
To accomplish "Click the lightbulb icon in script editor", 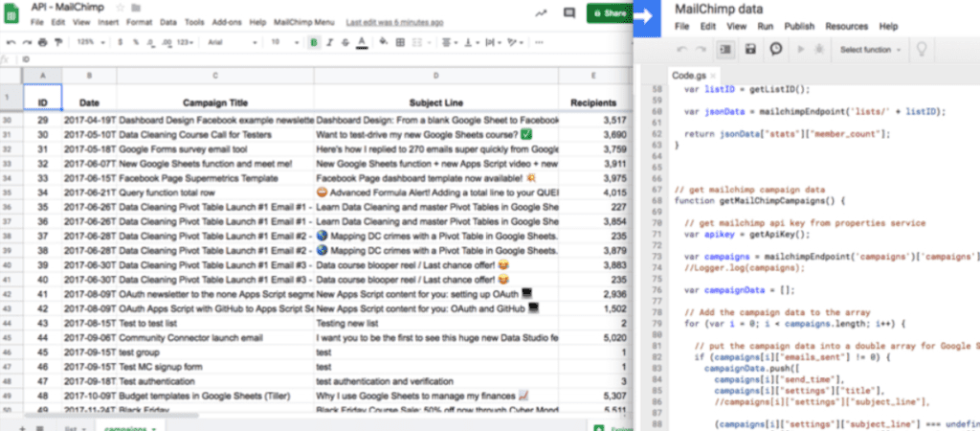I will [x=921, y=50].
